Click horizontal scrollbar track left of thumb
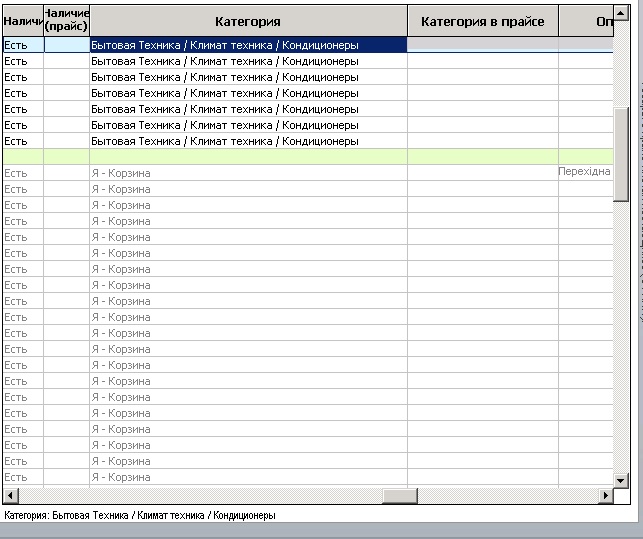This screenshot has width=643, height=539. 200,496
